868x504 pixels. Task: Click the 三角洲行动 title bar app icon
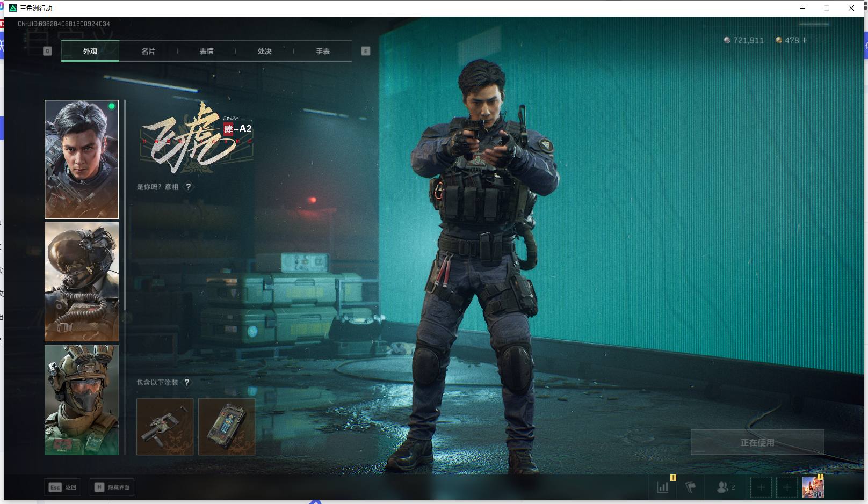click(x=13, y=8)
